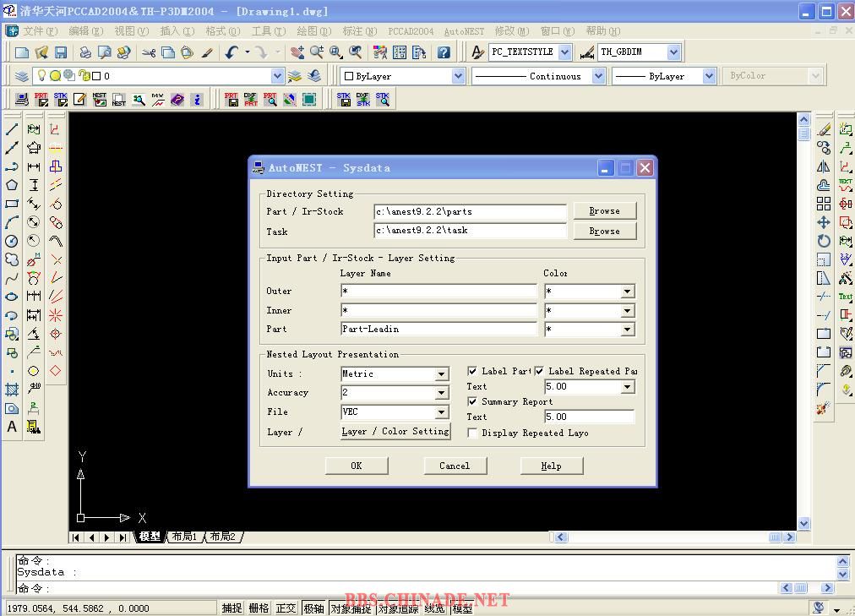Select the multiline Text tool (A icon)
This screenshot has height=616, width=855.
click(x=12, y=427)
